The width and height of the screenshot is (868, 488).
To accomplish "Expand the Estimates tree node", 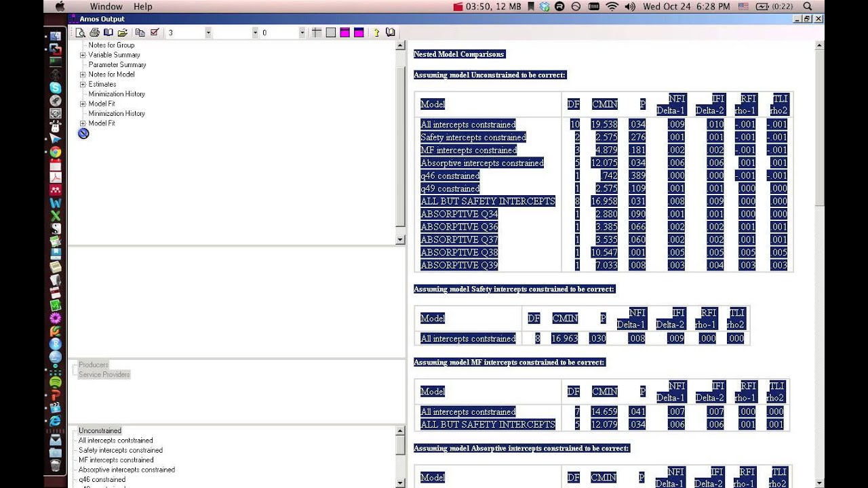I will [x=83, y=84].
